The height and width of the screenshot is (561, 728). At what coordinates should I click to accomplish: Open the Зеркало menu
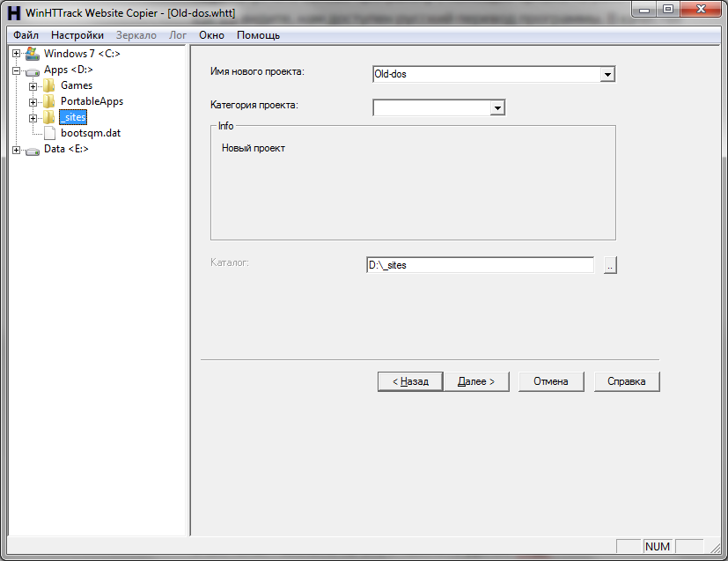point(136,35)
